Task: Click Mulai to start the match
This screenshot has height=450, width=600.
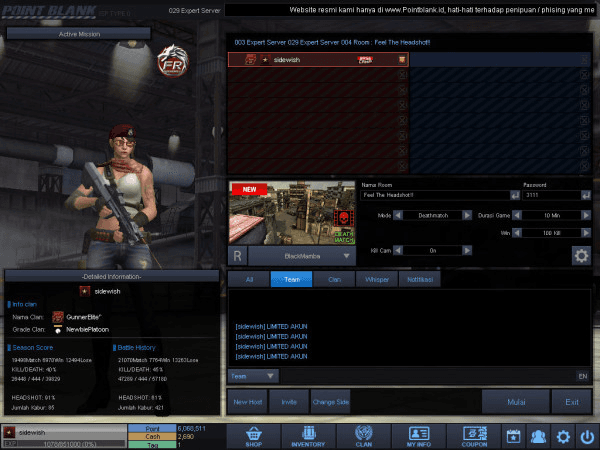Action: (x=516, y=402)
